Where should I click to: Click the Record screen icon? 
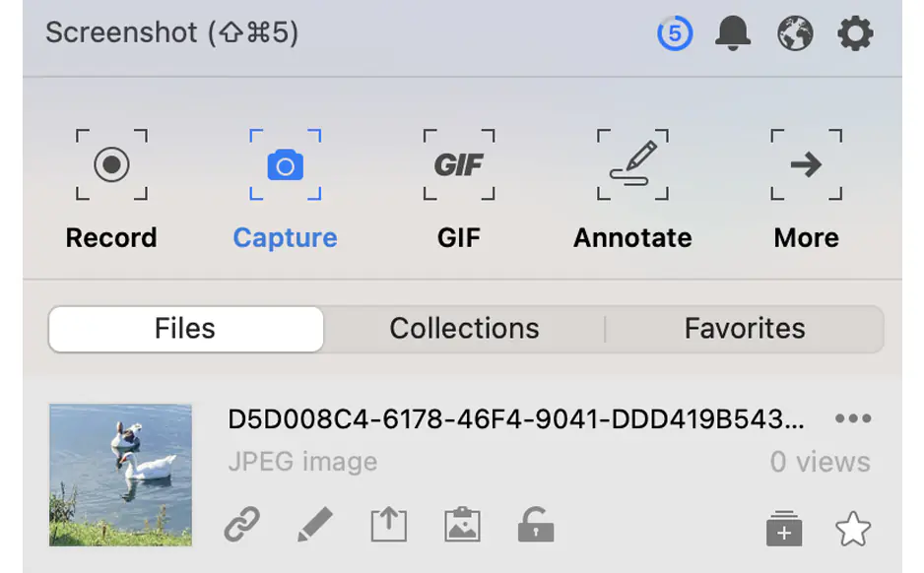click(111, 164)
